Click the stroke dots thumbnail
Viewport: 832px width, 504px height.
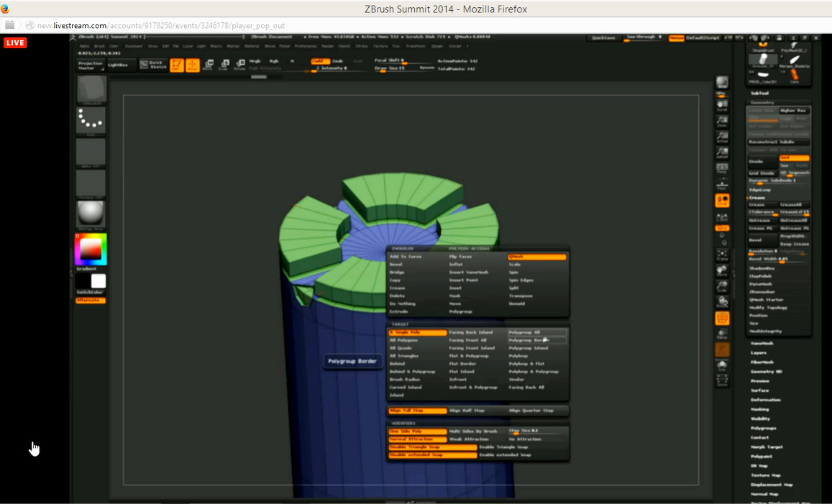(91, 121)
